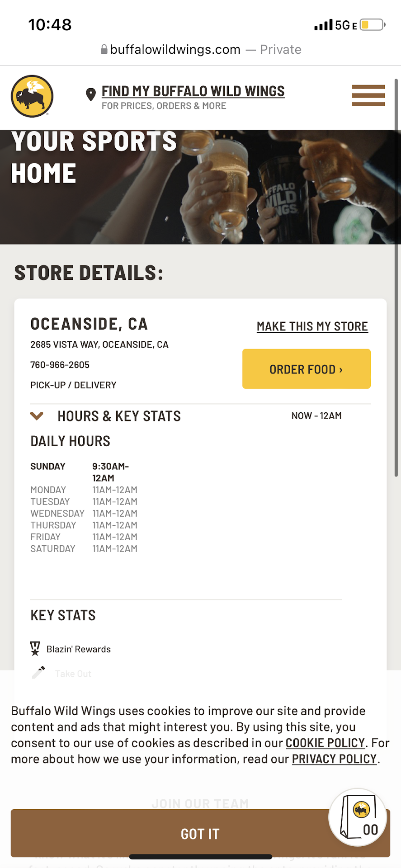Image resolution: width=401 pixels, height=868 pixels.
Task: Tap the battery status icon
Action: pyautogui.click(x=372, y=25)
